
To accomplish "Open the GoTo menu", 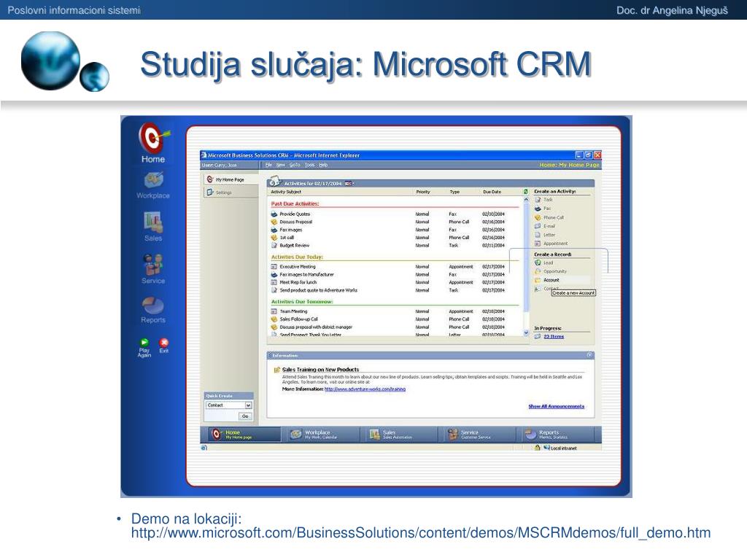I will 295,165.
